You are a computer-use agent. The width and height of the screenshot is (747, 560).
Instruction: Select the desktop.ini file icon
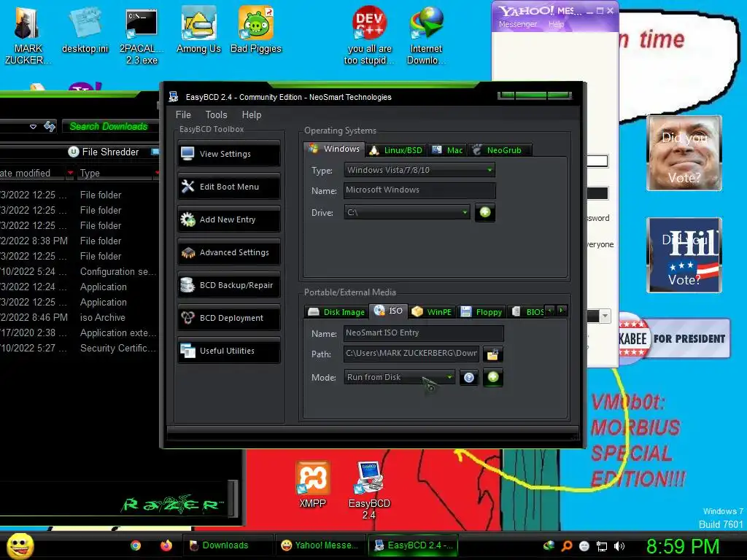pos(85,31)
